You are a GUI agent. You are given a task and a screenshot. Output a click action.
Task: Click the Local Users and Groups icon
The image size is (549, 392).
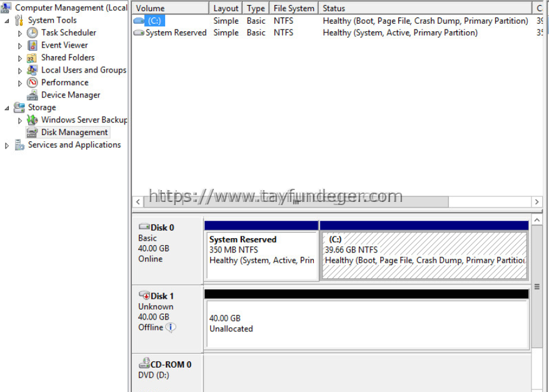[x=33, y=70]
